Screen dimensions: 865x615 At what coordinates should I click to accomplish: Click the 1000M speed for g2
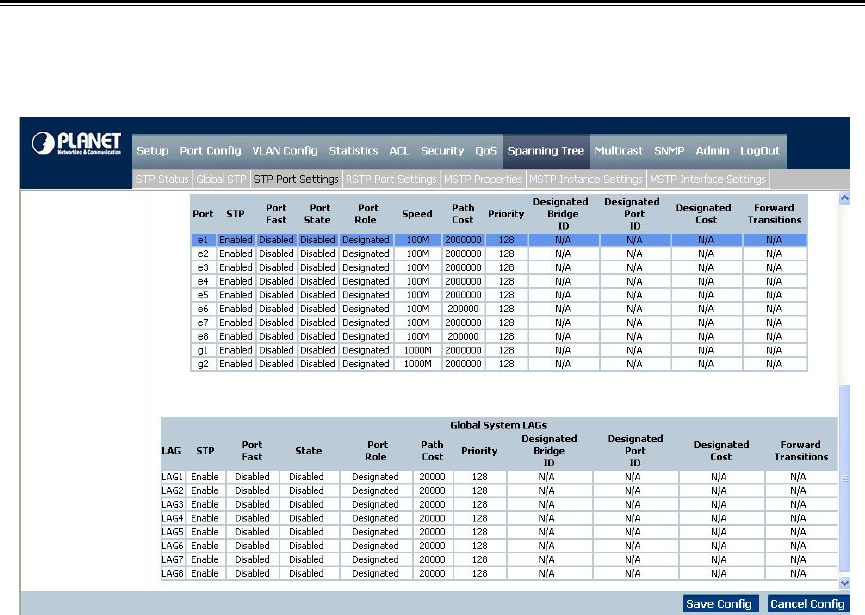coord(418,364)
